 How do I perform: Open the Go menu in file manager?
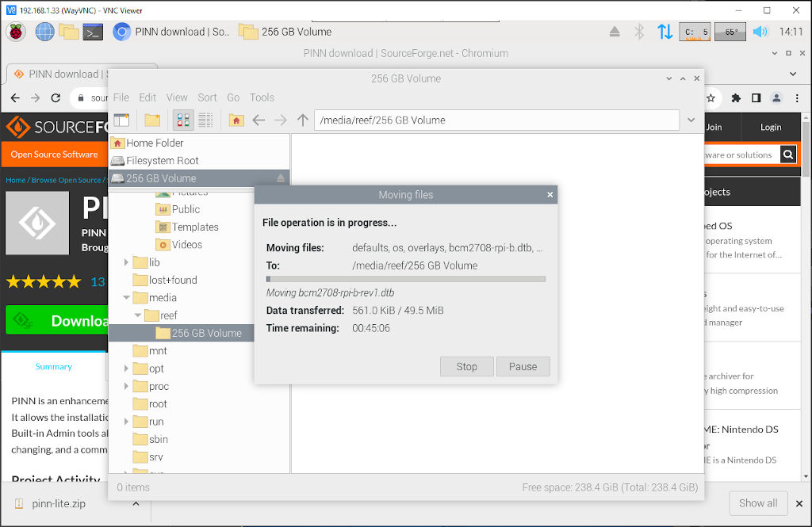233,97
